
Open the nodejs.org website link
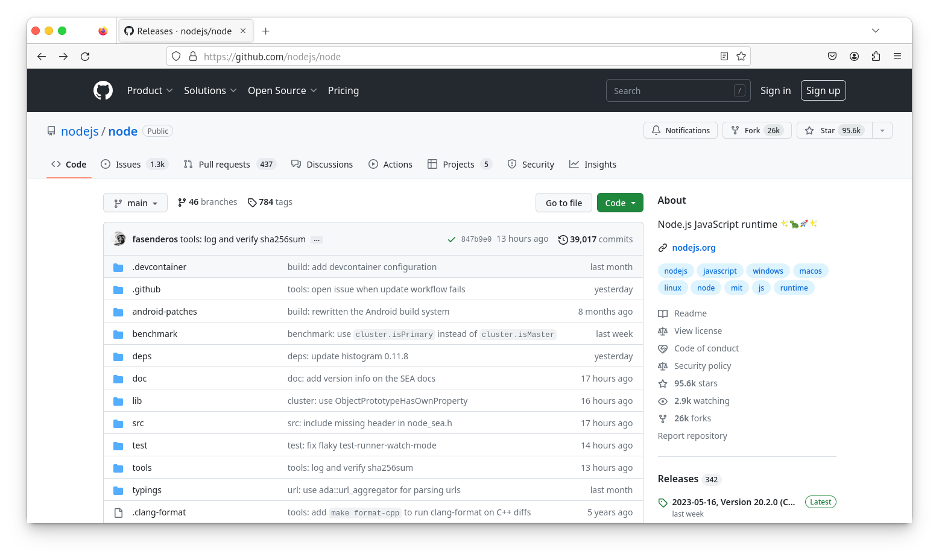(x=694, y=248)
